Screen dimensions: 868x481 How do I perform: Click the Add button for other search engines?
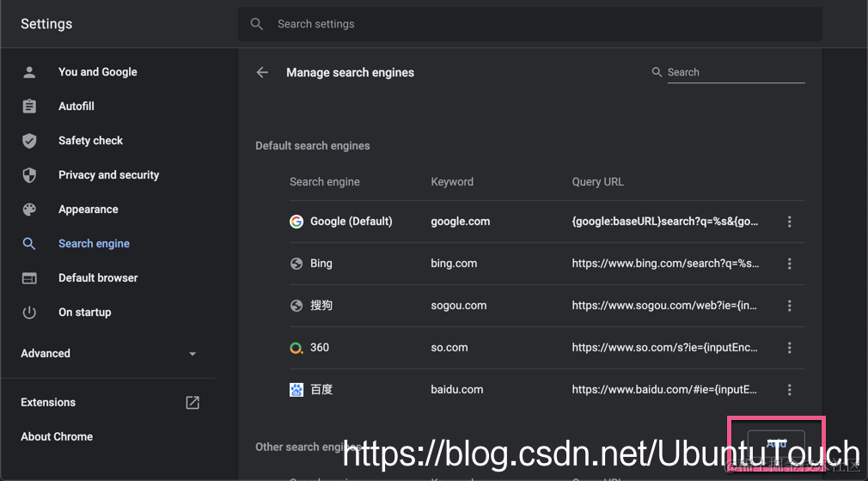[x=776, y=444]
